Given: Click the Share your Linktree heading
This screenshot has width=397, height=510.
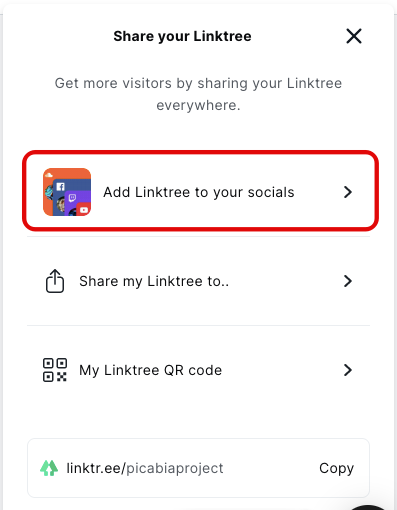Looking at the screenshot, I should coord(182,36).
